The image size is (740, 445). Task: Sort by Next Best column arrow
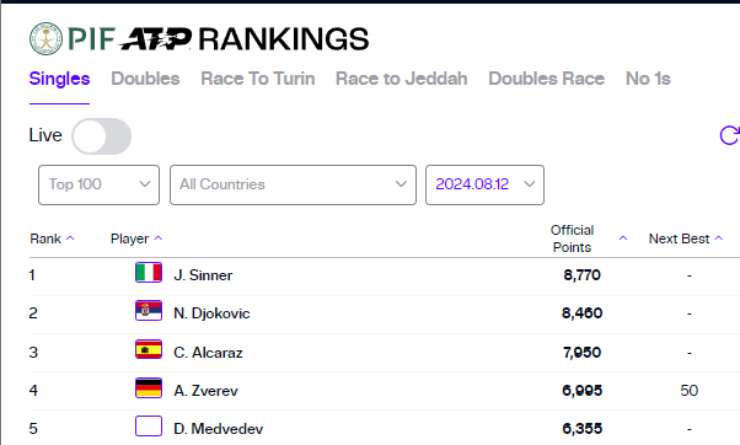coord(719,238)
